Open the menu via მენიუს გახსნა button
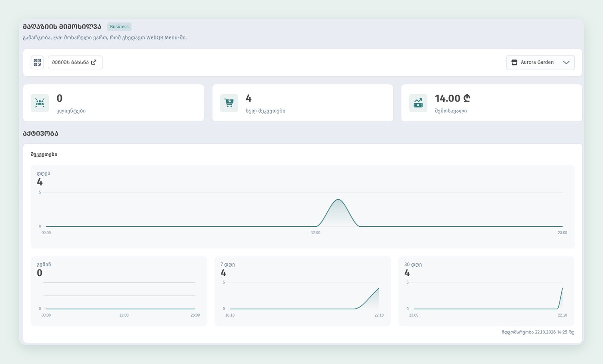 pyautogui.click(x=75, y=62)
